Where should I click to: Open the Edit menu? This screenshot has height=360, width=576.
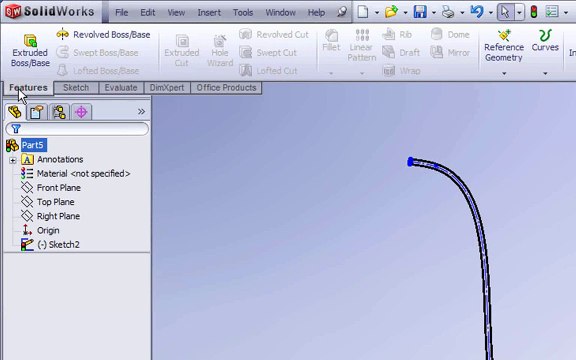147,12
